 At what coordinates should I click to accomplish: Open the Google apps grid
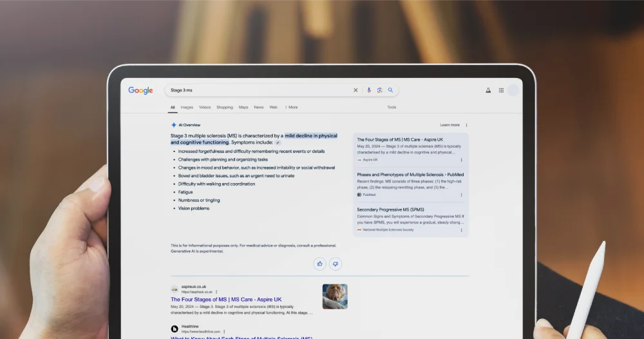pos(501,90)
